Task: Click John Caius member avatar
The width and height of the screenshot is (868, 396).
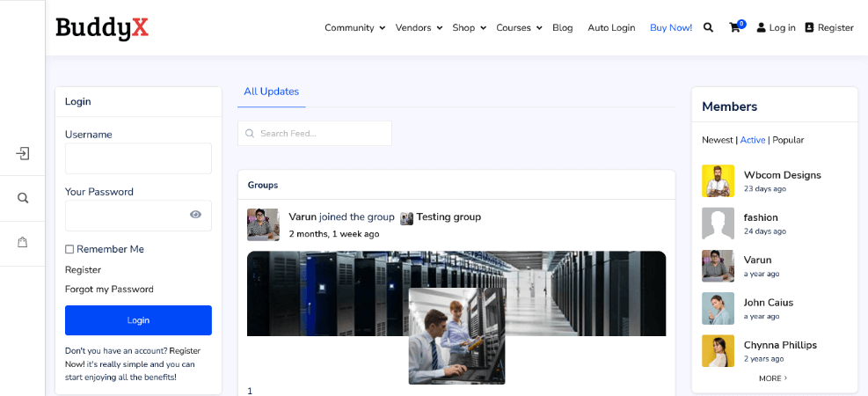Action: [x=718, y=309]
